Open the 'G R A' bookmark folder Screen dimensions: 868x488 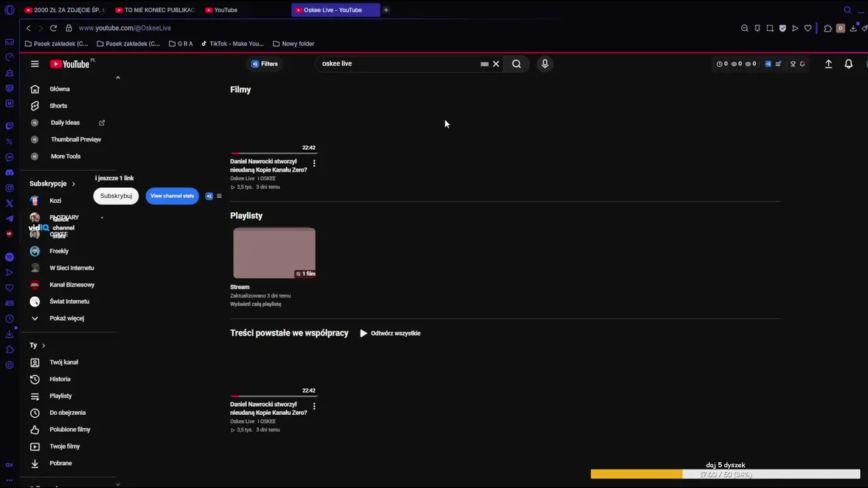coord(180,43)
